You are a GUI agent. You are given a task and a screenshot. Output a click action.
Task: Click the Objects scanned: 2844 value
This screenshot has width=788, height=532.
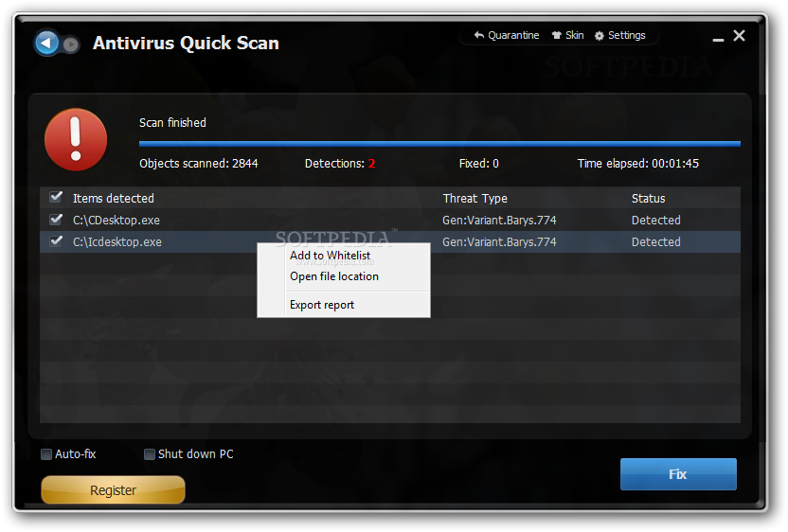199,163
